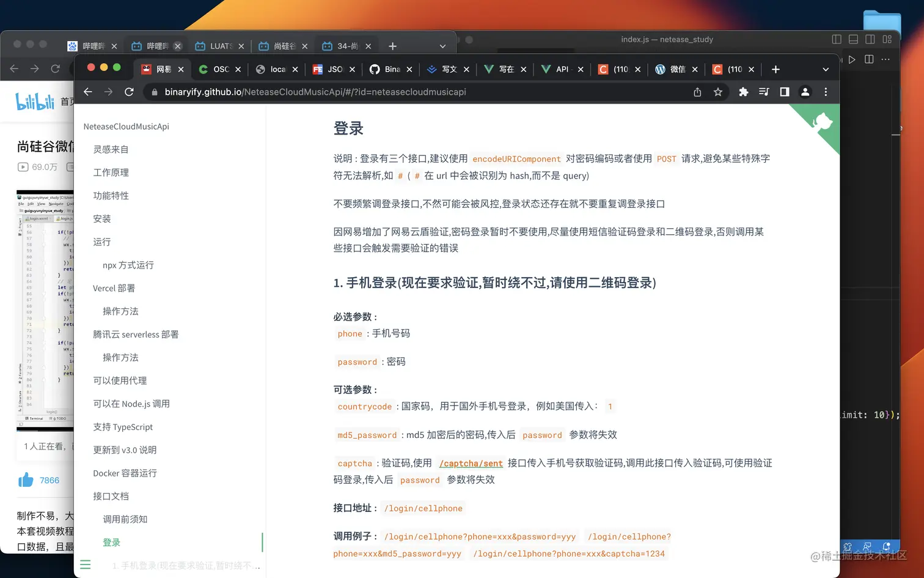Reload the page with the refresh icon
This screenshot has height=578, width=924.
pyautogui.click(x=129, y=92)
